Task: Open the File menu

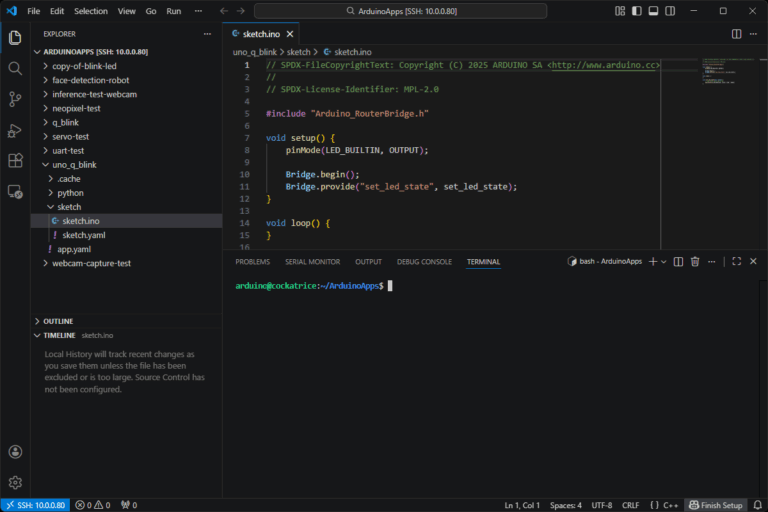Action: pos(34,11)
